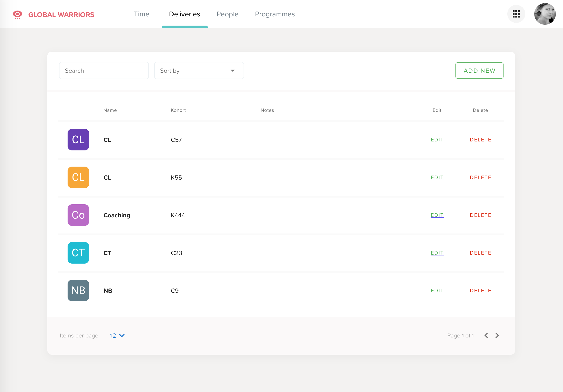Go to previous page arrow
The image size is (563, 392).
coord(486,335)
